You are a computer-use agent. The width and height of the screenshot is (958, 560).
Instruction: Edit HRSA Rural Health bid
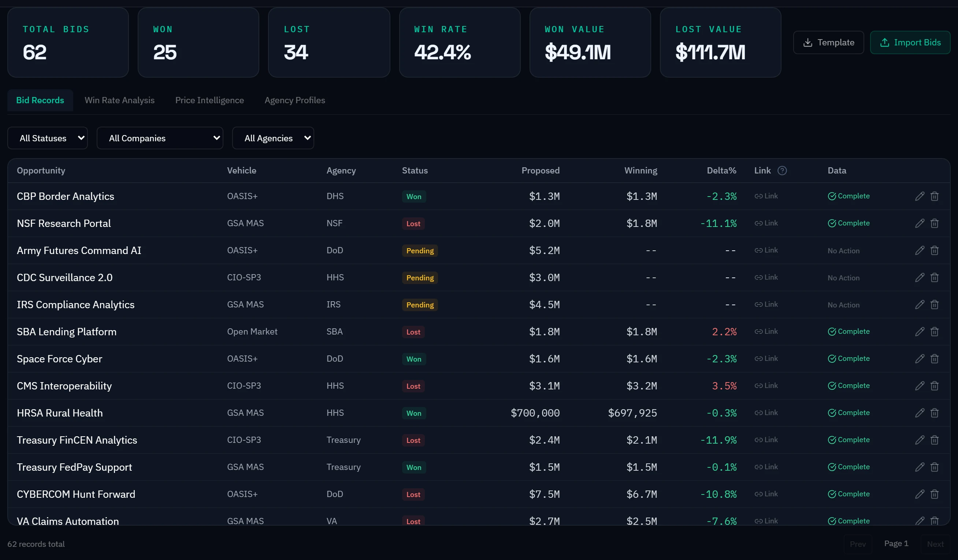pos(920,413)
